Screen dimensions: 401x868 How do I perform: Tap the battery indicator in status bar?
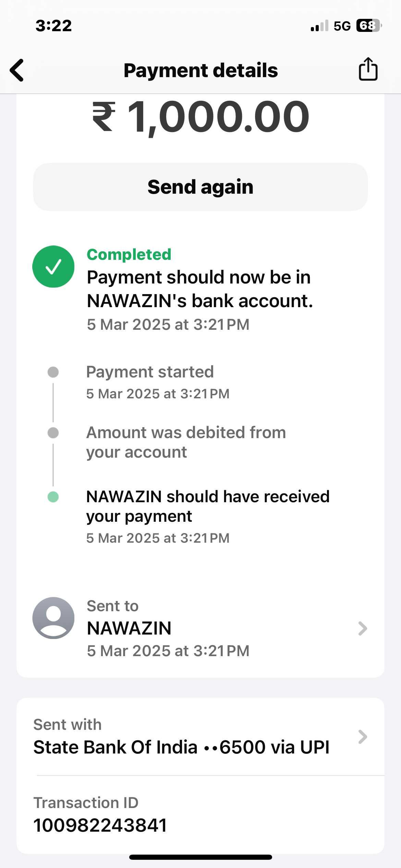tap(368, 26)
